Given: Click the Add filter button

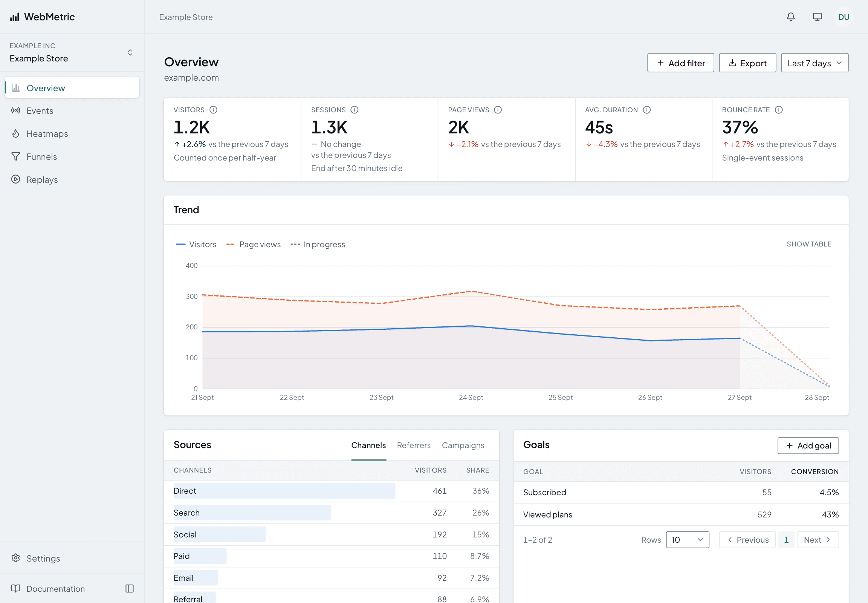Looking at the screenshot, I should pos(680,63).
